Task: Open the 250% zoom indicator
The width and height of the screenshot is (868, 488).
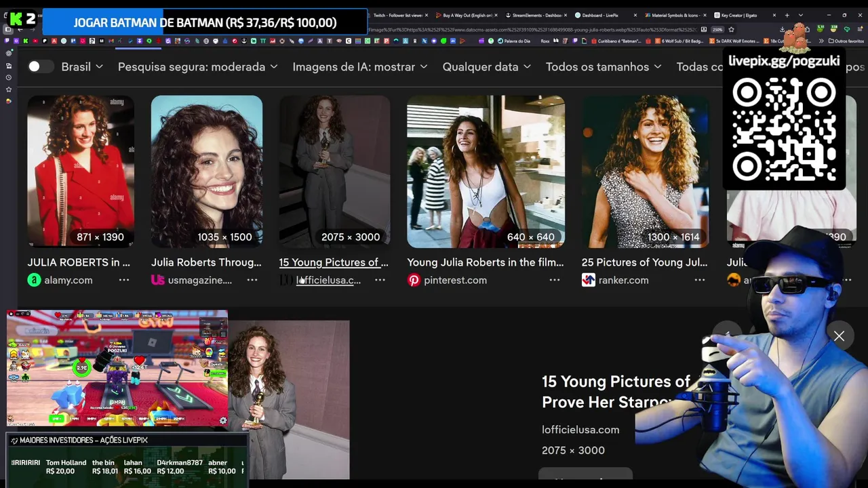Action: tap(717, 30)
